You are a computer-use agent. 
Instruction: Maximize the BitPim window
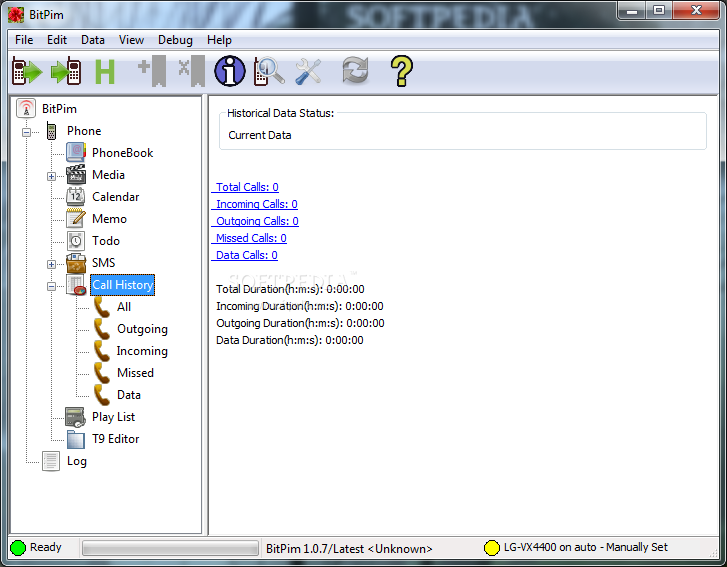[659, 10]
